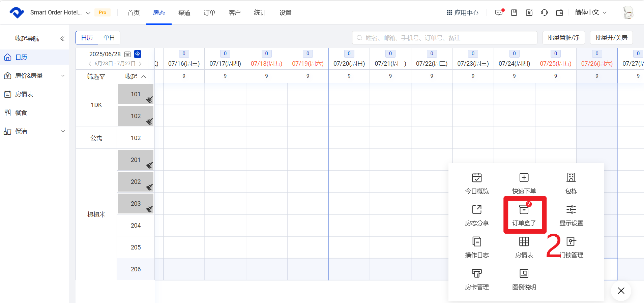Go to the 订单 top menu
Viewport: 644px width, 303px height.
(209, 13)
